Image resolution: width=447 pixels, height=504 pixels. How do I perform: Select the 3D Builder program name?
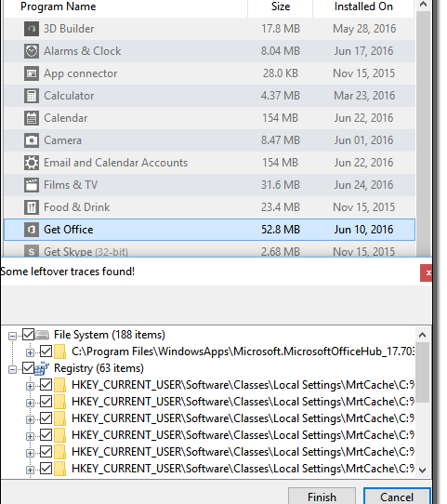(69, 29)
